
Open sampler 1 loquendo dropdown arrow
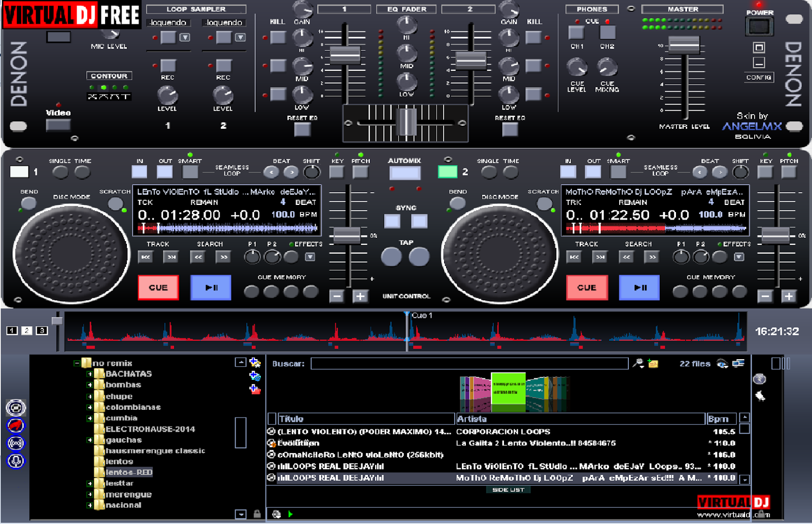coord(185,37)
